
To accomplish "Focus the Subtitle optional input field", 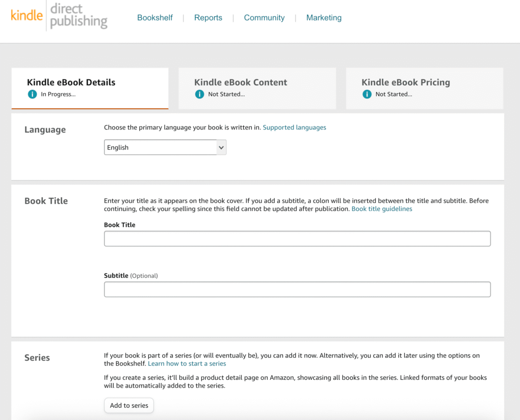I will [x=298, y=290].
